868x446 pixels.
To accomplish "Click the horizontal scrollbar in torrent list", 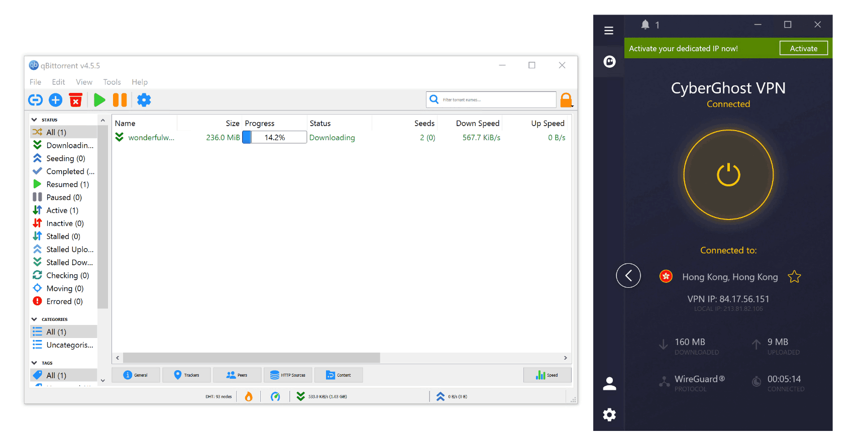I will (251, 358).
